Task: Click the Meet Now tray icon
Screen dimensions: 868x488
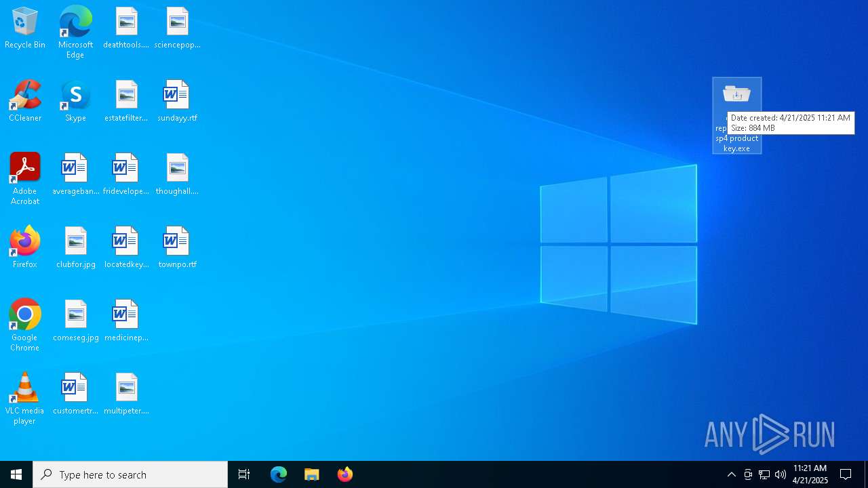Action: [x=748, y=474]
